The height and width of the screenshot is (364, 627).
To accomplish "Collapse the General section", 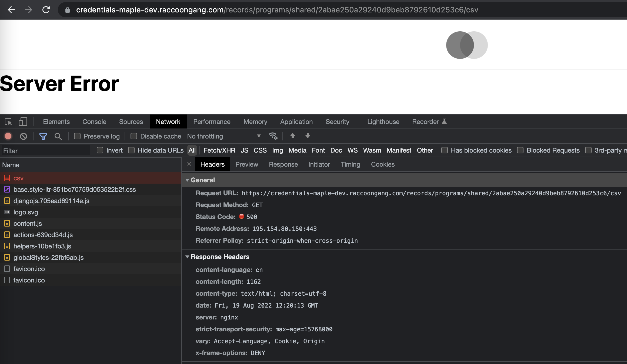I will pos(188,180).
